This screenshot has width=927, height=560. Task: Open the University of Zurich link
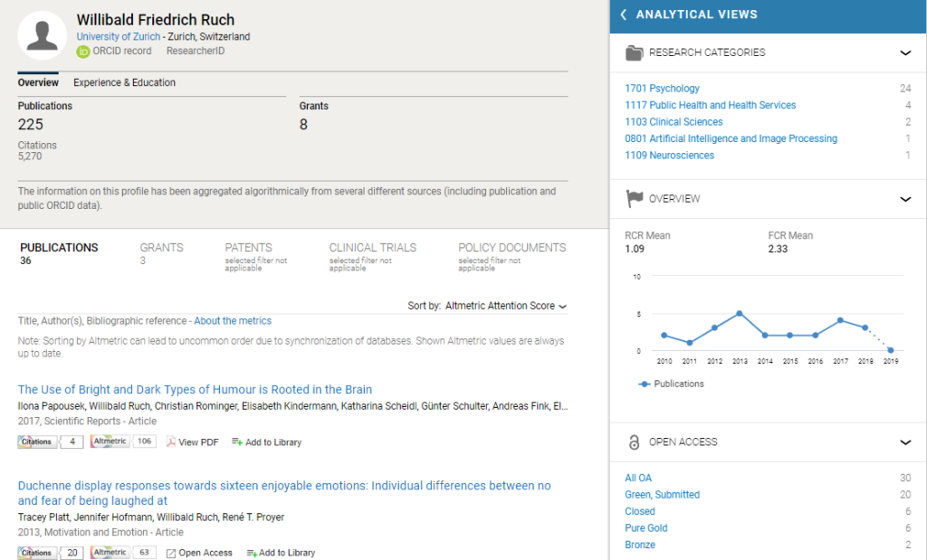click(x=118, y=37)
